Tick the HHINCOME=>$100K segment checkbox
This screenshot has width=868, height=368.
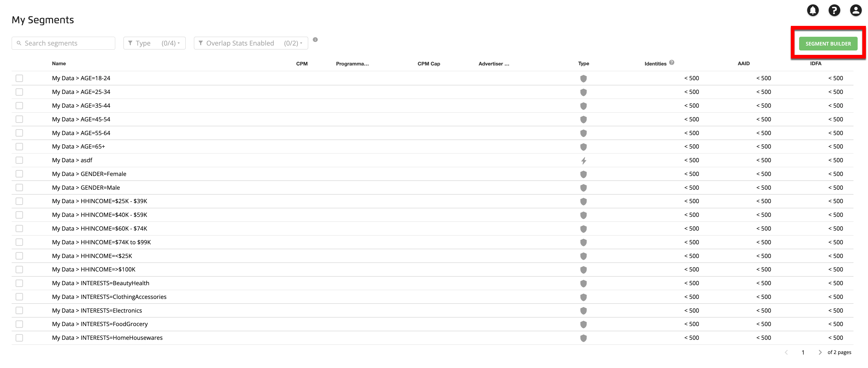point(19,269)
